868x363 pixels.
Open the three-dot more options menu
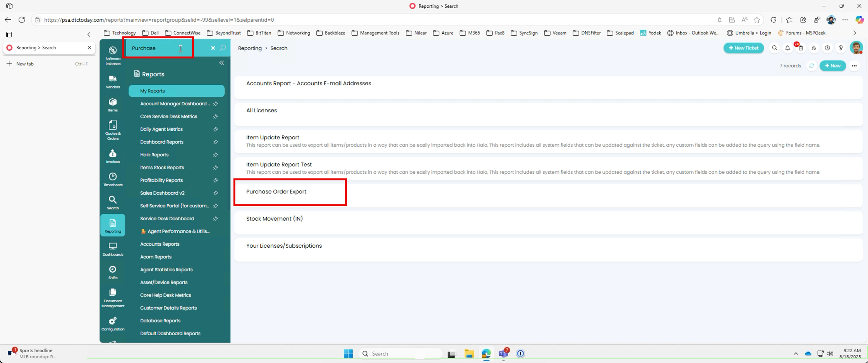click(854, 66)
